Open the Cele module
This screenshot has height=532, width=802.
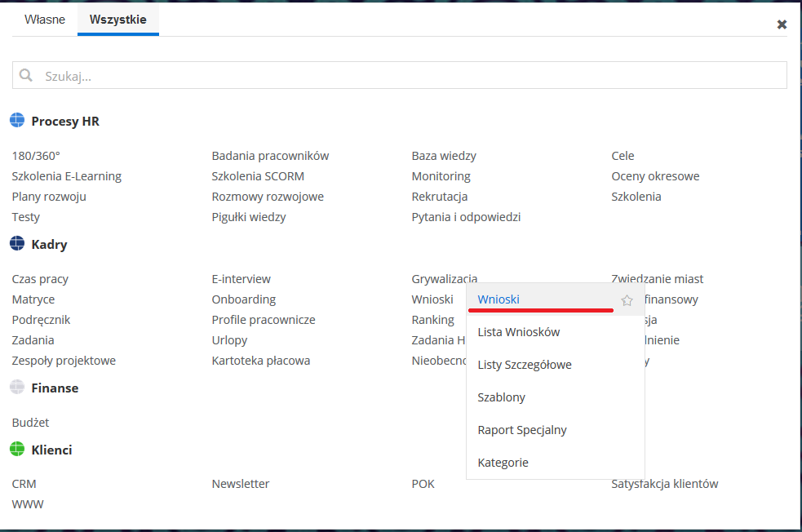pyautogui.click(x=623, y=156)
